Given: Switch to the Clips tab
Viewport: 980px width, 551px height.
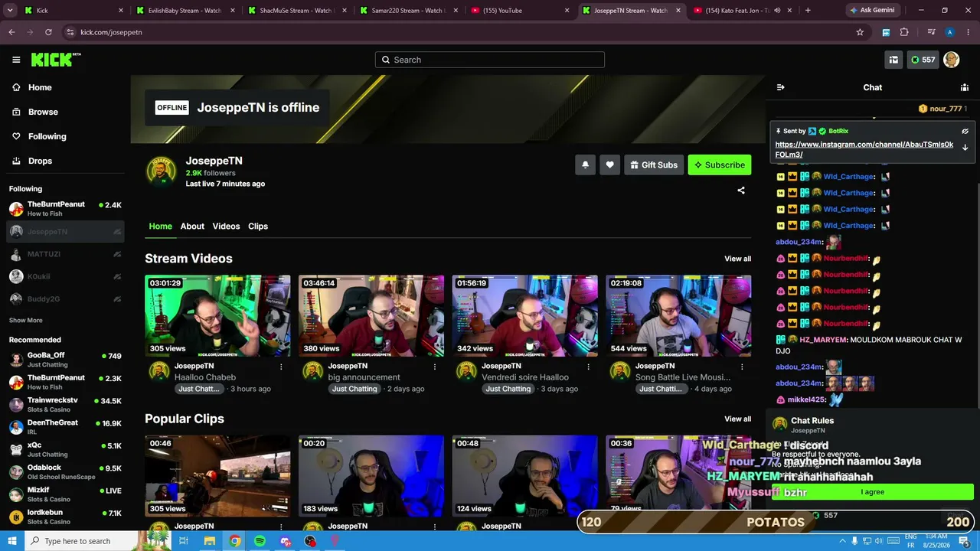Looking at the screenshot, I should click(258, 227).
